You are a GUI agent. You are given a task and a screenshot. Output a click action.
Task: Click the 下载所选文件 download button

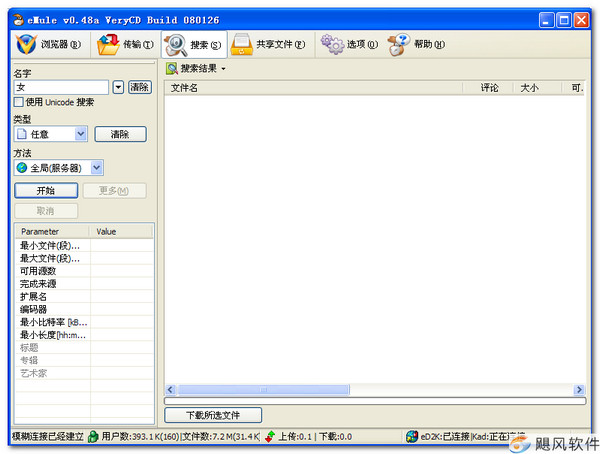click(213, 415)
